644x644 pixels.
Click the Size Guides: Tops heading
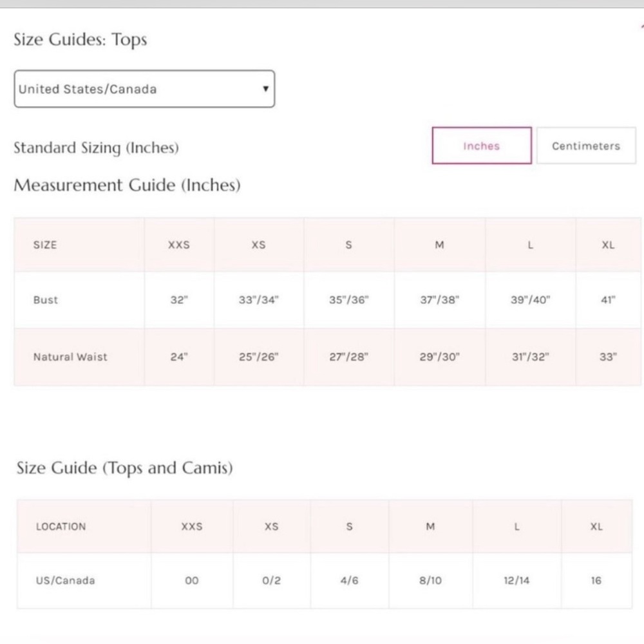pos(80,40)
